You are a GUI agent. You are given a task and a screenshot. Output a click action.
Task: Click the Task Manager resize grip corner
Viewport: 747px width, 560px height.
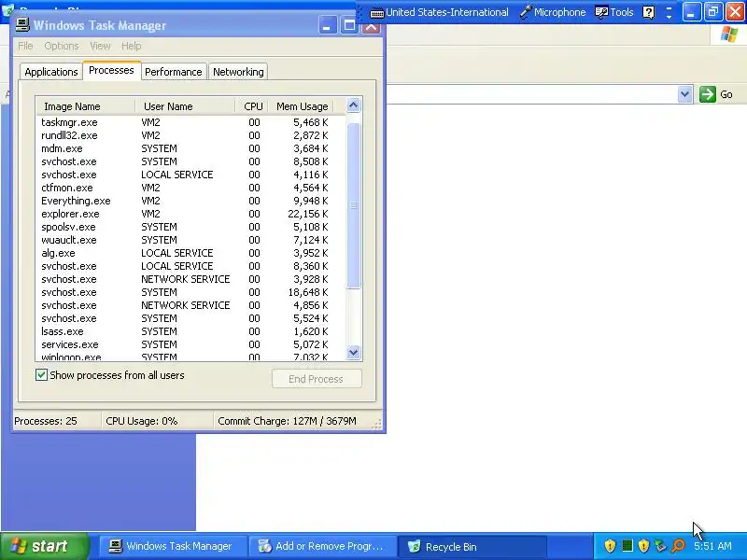coord(377,425)
